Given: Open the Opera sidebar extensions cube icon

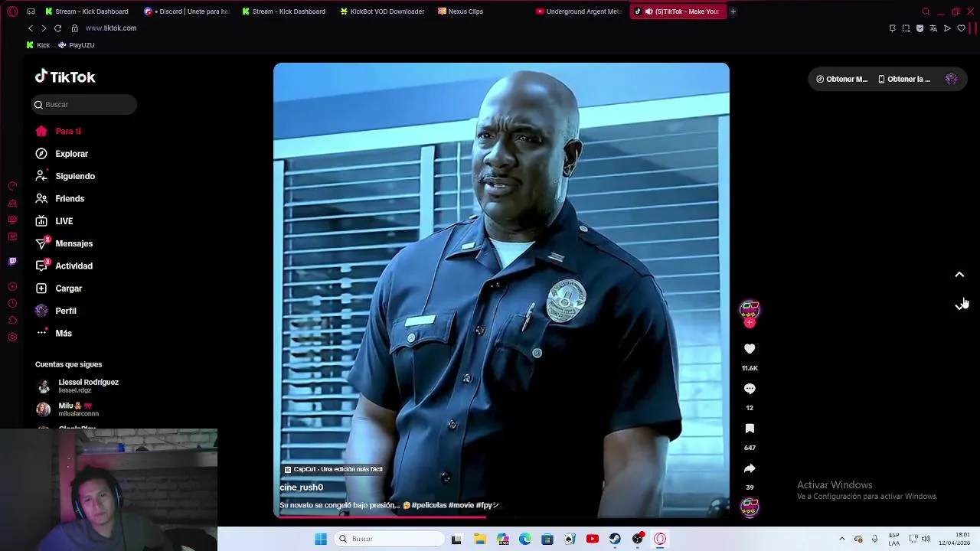Looking at the screenshot, I should click(12, 321).
